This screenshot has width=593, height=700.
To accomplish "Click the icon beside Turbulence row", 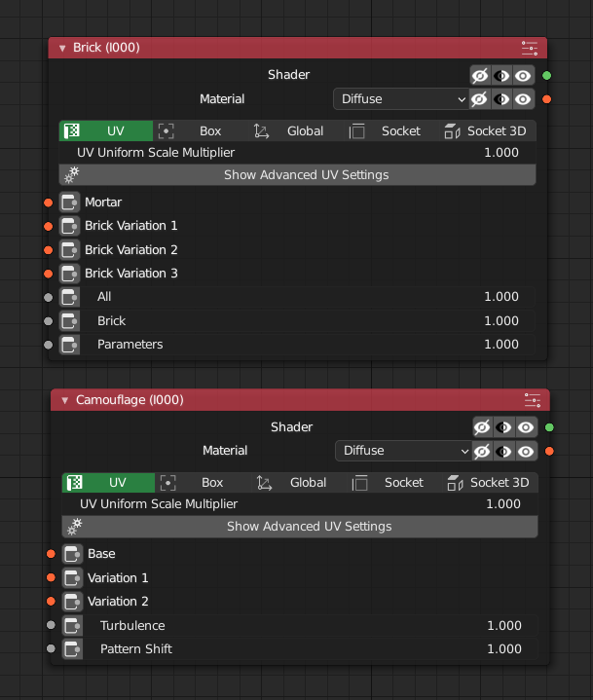I will coord(72,625).
